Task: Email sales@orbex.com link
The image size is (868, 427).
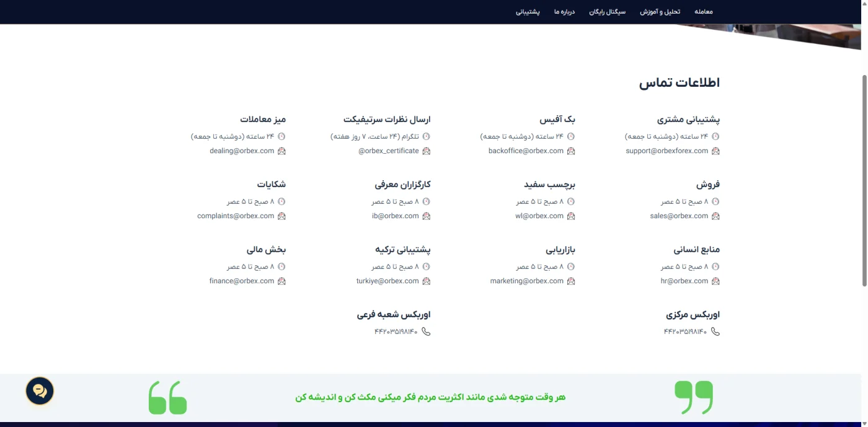Action: click(679, 216)
